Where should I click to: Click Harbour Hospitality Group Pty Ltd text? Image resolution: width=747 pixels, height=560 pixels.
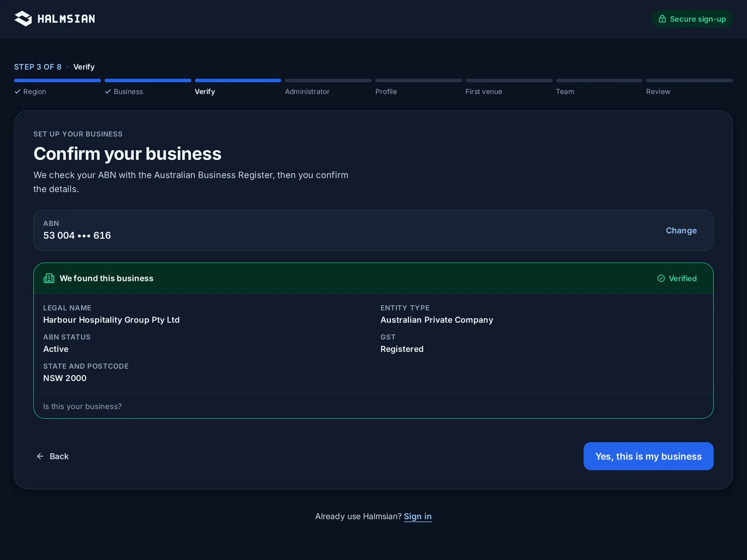(x=111, y=320)
